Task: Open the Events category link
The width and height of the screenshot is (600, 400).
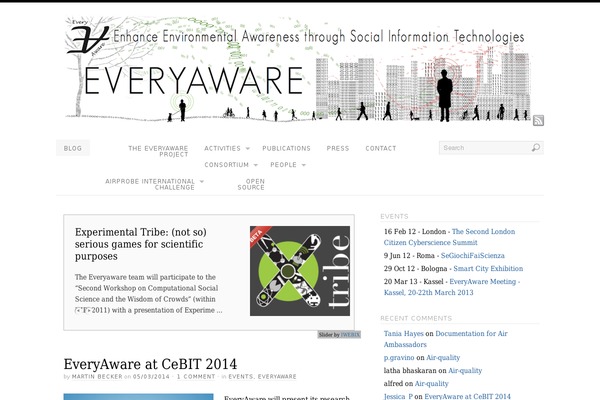Action: (x=241, y=377)
